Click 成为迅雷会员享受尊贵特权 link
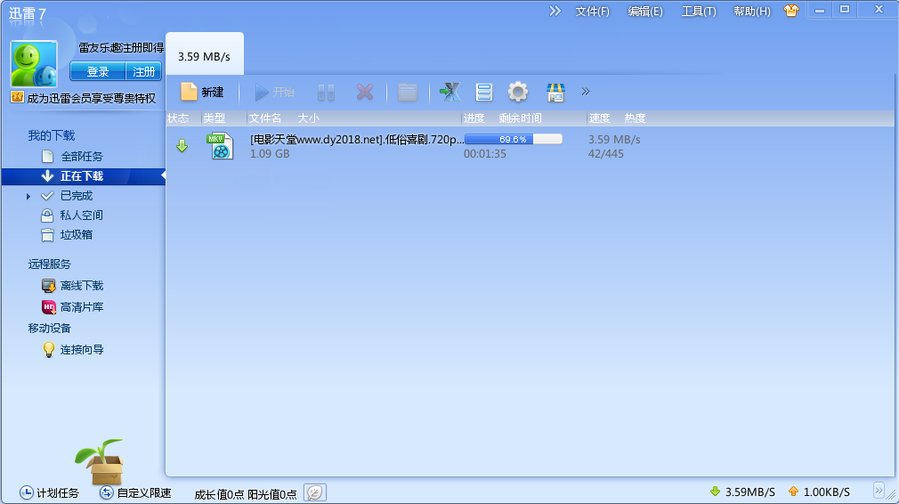Screen dimensions: 899x504 [91, 98]
